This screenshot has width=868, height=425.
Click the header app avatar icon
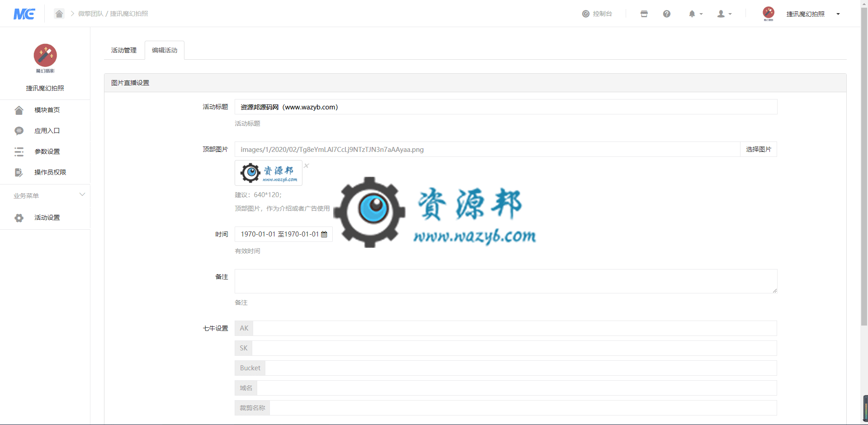[x=769, y=13]
